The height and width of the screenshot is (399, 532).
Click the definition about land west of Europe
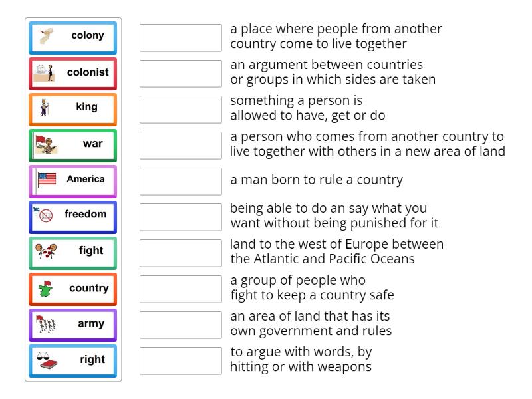[x=336, y=251]
